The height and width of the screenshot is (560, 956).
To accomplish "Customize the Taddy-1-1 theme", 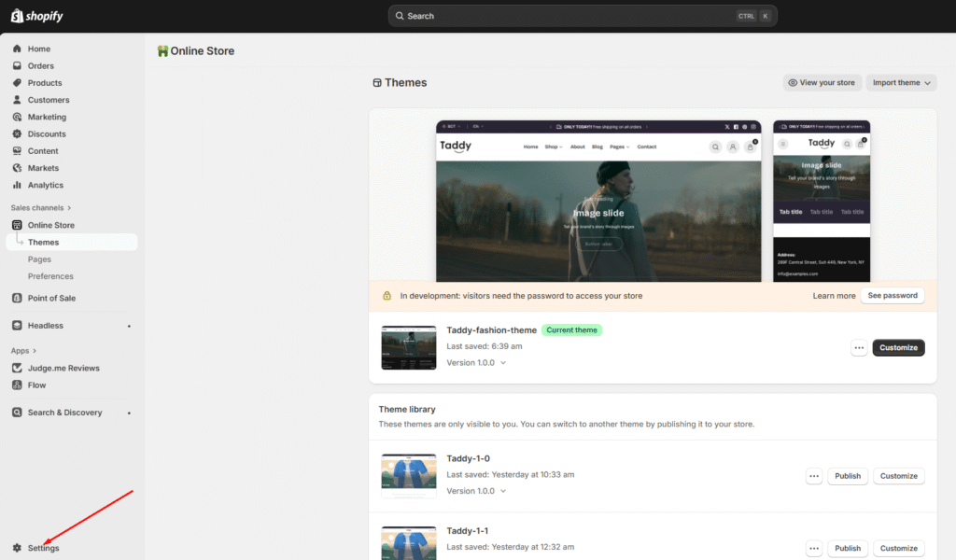I will pos(899,549).
